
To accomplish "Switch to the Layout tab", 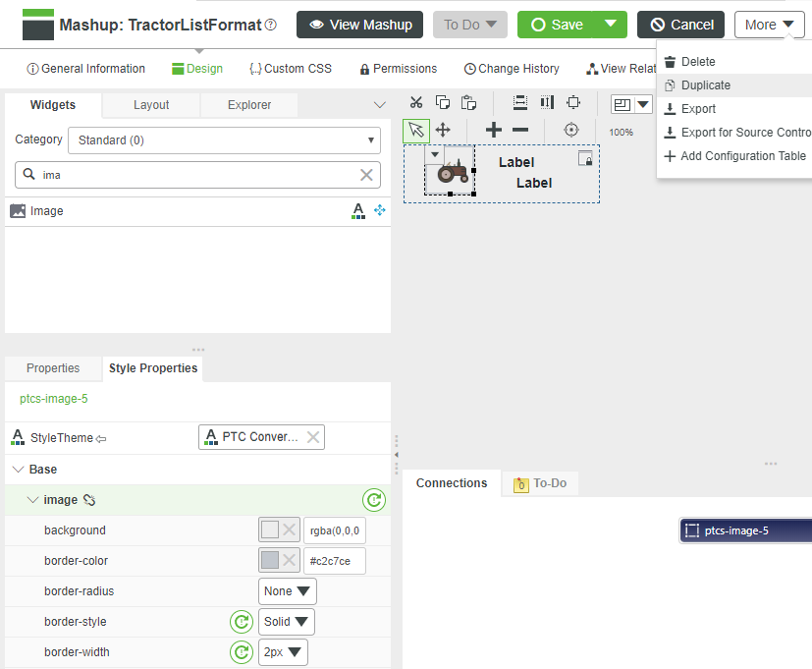I will [150, 103].
